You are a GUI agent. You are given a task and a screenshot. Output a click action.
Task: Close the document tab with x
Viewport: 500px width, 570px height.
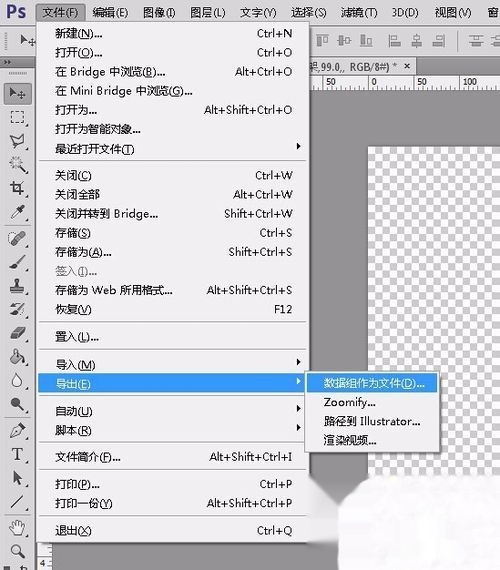point(407,66)
